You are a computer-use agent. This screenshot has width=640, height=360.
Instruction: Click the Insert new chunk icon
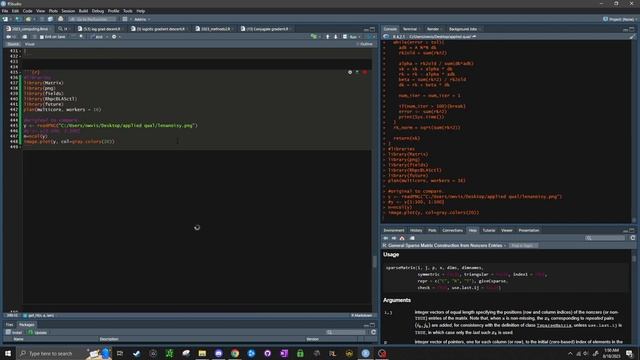click(x=314, y=37)
